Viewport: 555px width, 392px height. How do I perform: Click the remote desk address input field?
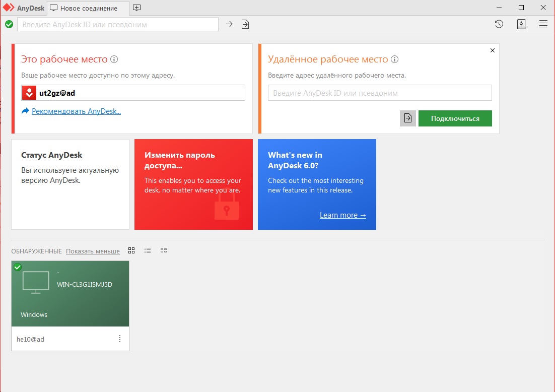coord(380,93)
